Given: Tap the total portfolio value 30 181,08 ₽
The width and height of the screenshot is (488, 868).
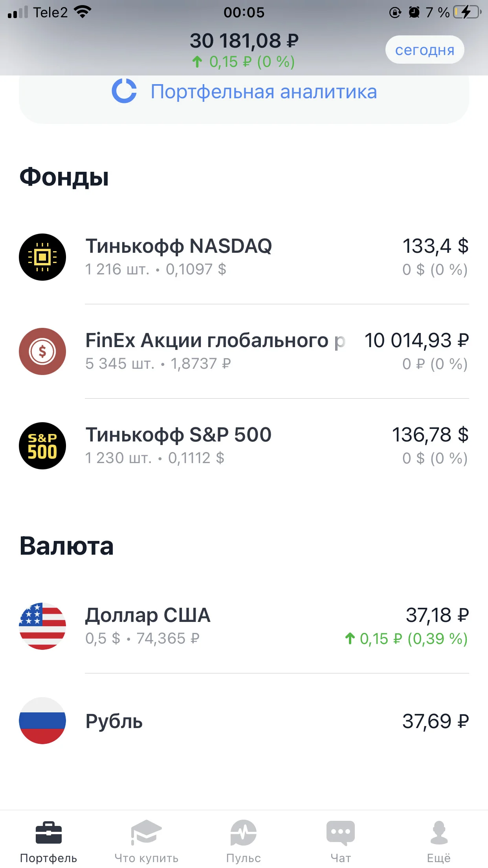Looking at the screenshot, I should tap(244, 40).
